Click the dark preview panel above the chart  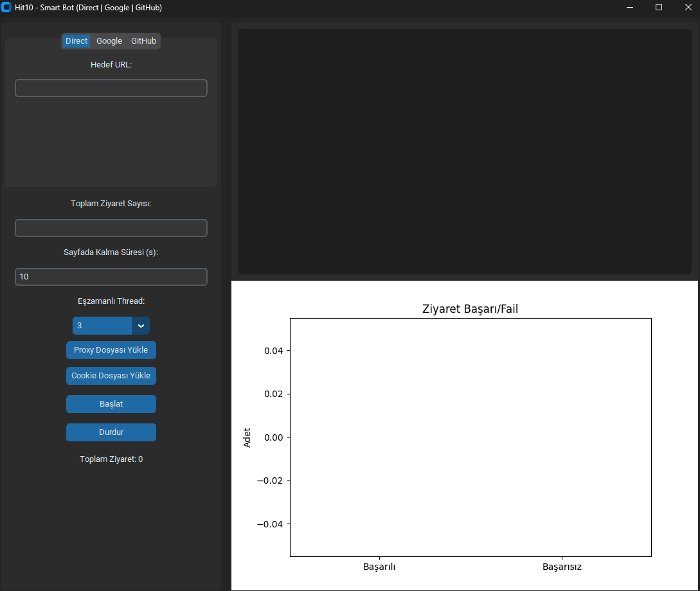[464, 151]
